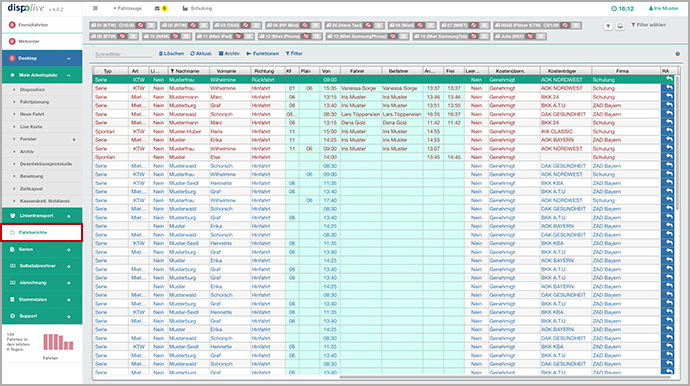690x386 pixels.
Task: Toggle the switch on vehicle 01 (KTW)
Action: (150, 25)
